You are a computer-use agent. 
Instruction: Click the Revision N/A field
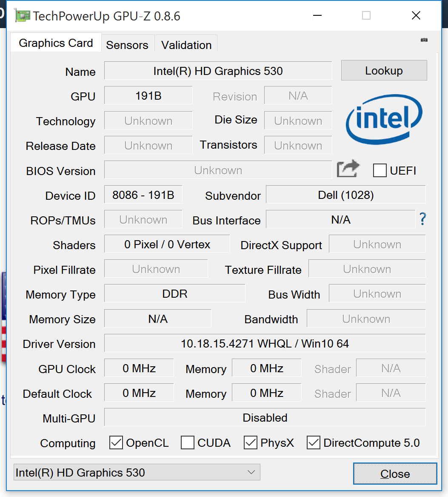pyautogui.click(x=298, y=95)
